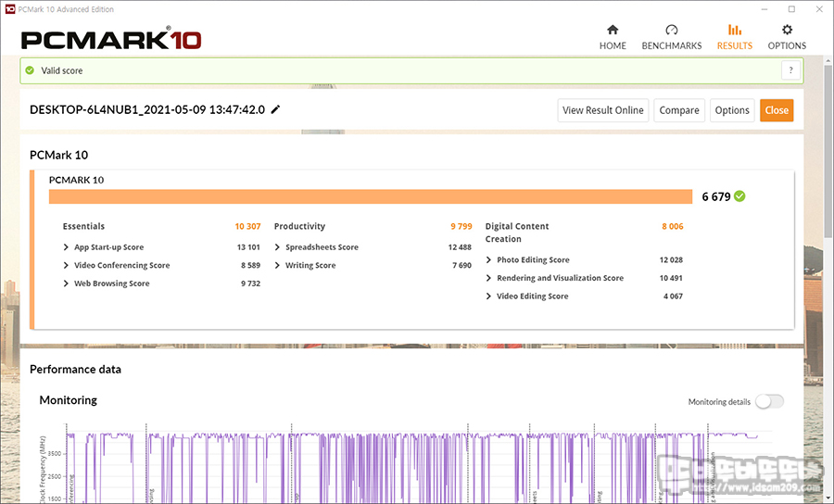The width and height of the screenshot is (834, 504).
Task: Close the result with orange Close button
Action: click(x=777, y=110)
